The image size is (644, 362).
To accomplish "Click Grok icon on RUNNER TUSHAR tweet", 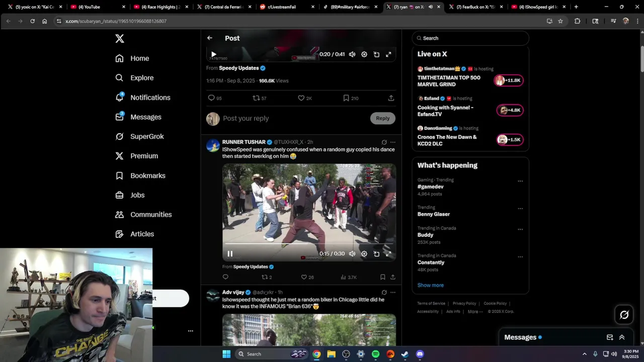I will tap(384, 142).
